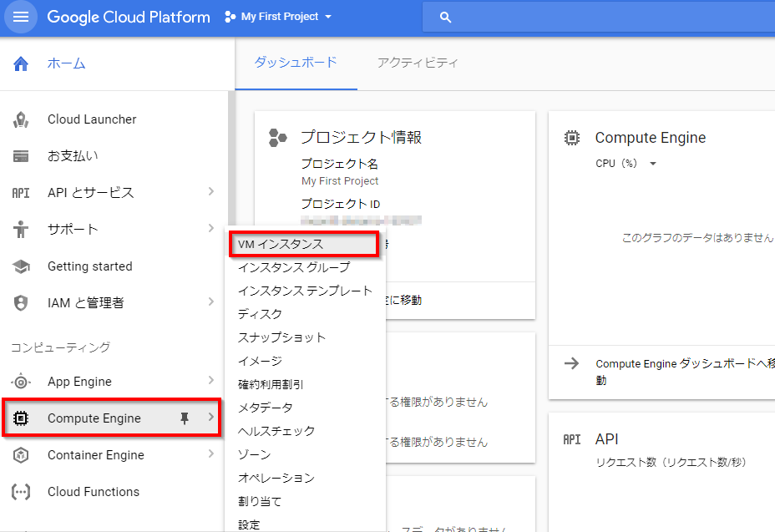Toggle the pin icon on Compute Engine
This screenshot has height=532, width=775.
tap(185, 418)
